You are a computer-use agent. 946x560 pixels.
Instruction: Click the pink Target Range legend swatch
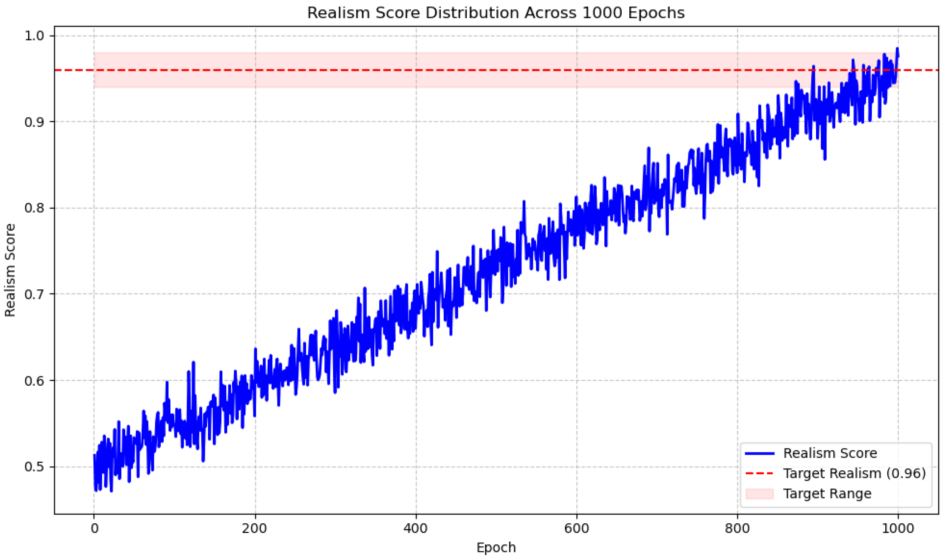point(760,494)
